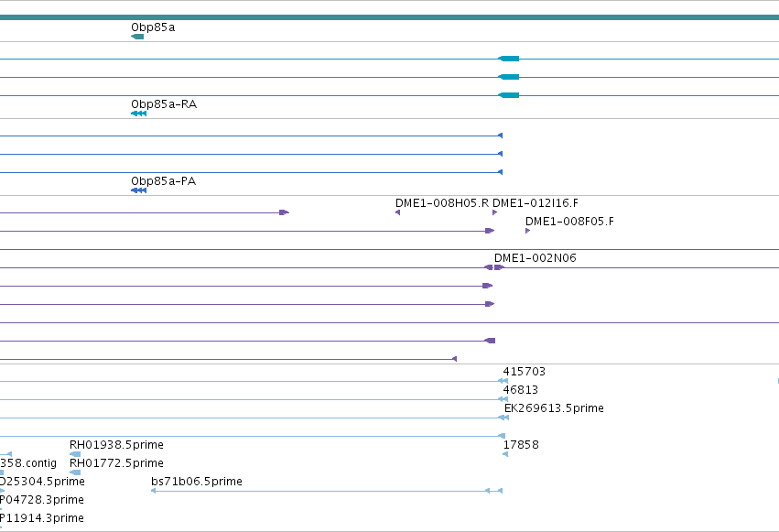Select the arrow glyph below 415703

click(x=503, y=381)
